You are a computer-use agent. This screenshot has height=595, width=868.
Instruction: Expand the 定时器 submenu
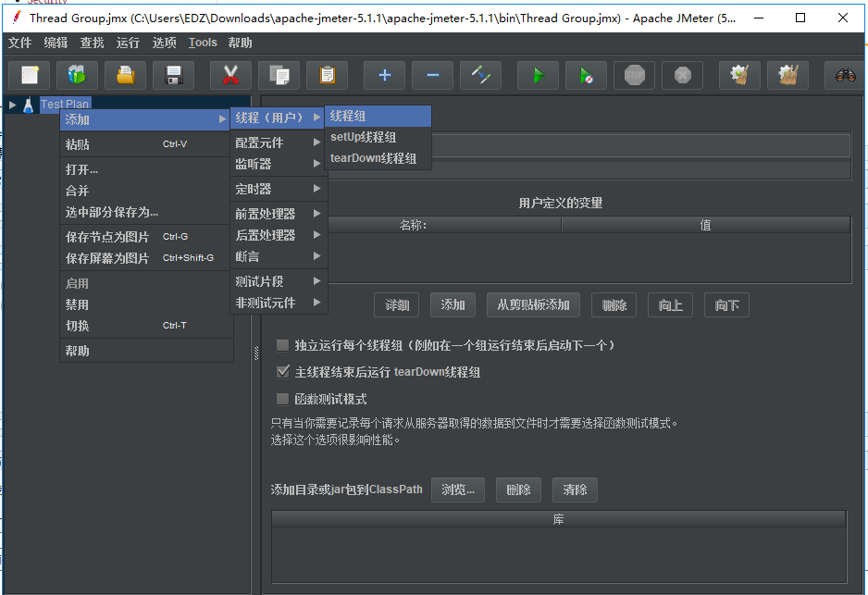point(279,189)
